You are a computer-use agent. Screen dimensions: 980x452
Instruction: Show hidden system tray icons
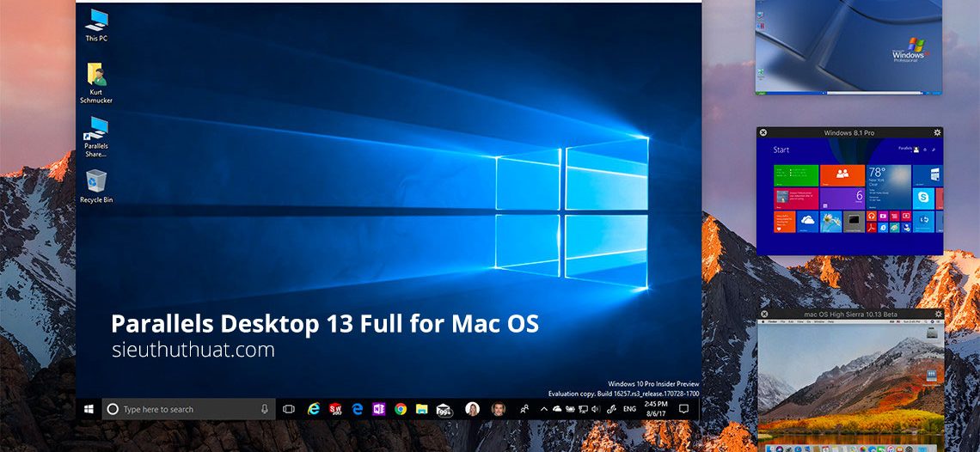[x=544, y=409]
